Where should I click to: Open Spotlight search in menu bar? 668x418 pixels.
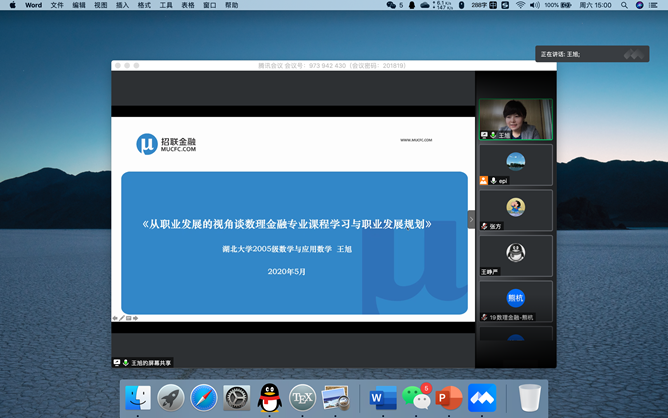point(623,5)
